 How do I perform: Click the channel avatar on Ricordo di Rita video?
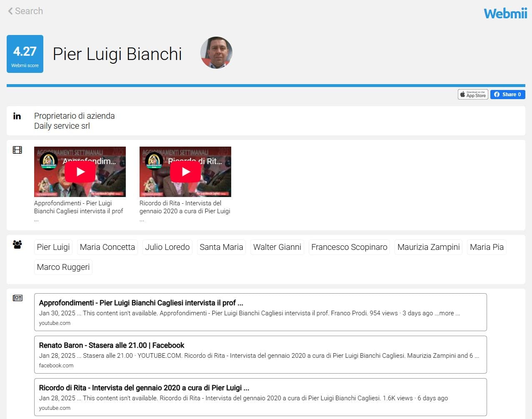tap(154, 161)
